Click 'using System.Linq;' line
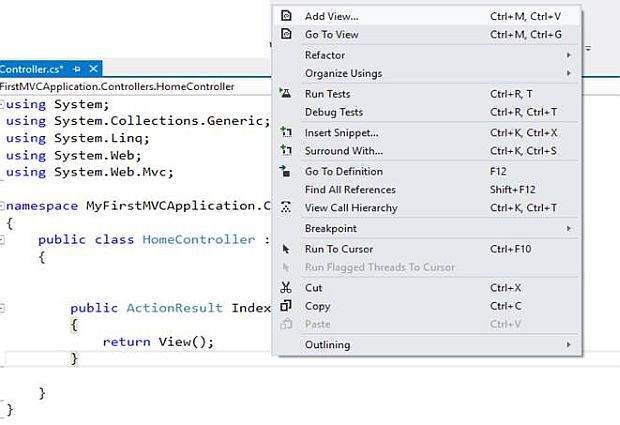Viewport: 620px width, 425px height. pyautogui.click(x=78, y=138)
